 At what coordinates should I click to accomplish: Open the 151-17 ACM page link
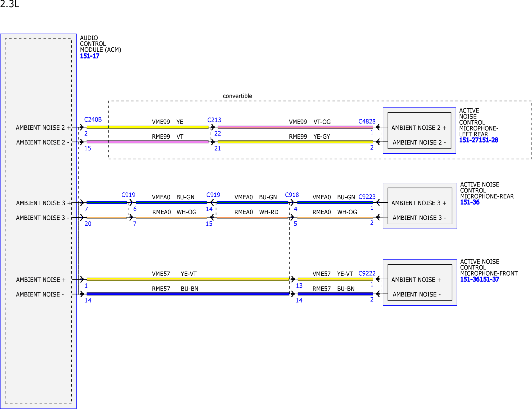pyautogui.click(x=89, y=56)
